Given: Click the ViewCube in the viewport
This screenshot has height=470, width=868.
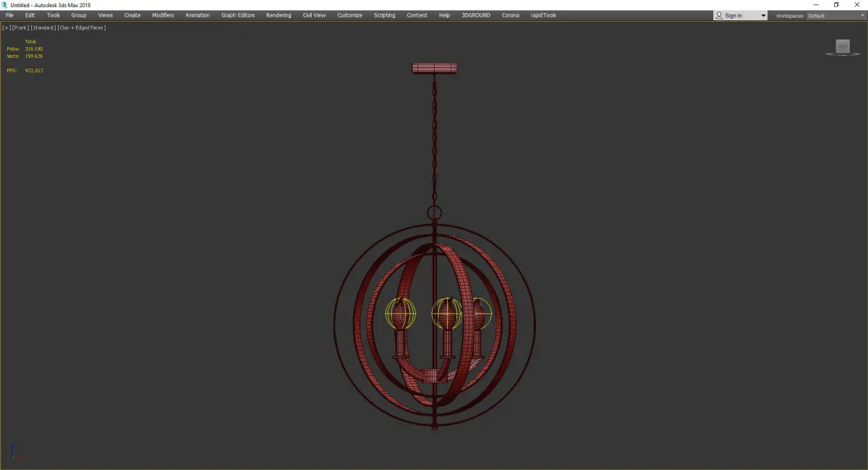Looking at the screenshot, I should click(x=842, y=47).
